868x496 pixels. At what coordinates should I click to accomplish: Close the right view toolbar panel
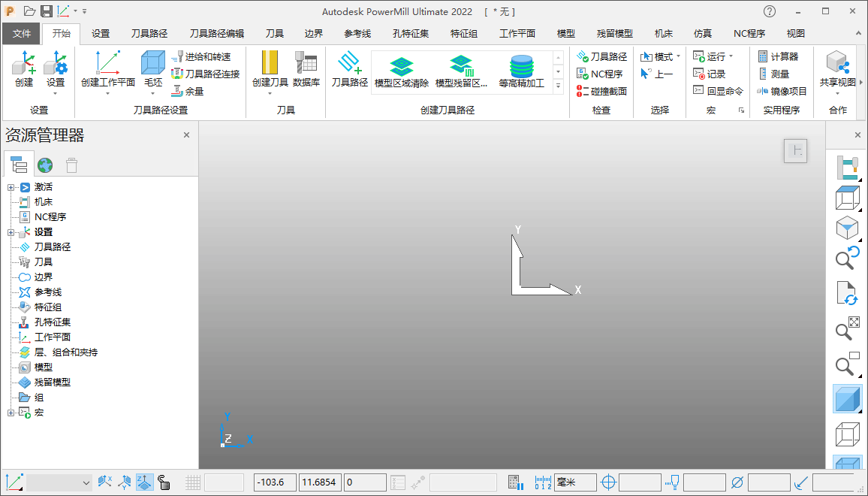point(857,135)
